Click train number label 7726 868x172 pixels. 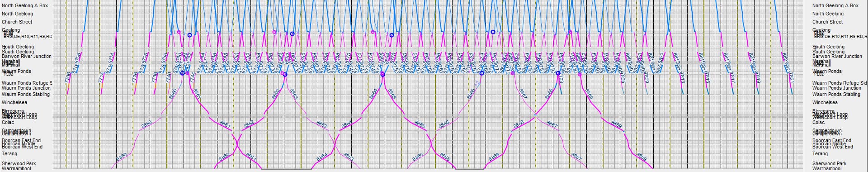[x=135, y=77]
